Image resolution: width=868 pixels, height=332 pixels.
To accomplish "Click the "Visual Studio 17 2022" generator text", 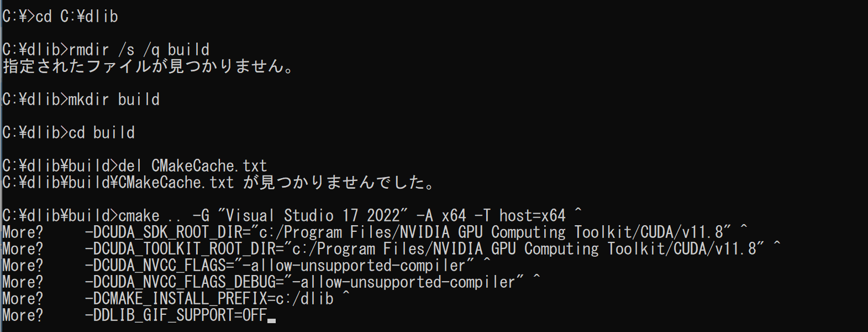I will [313, 216].
